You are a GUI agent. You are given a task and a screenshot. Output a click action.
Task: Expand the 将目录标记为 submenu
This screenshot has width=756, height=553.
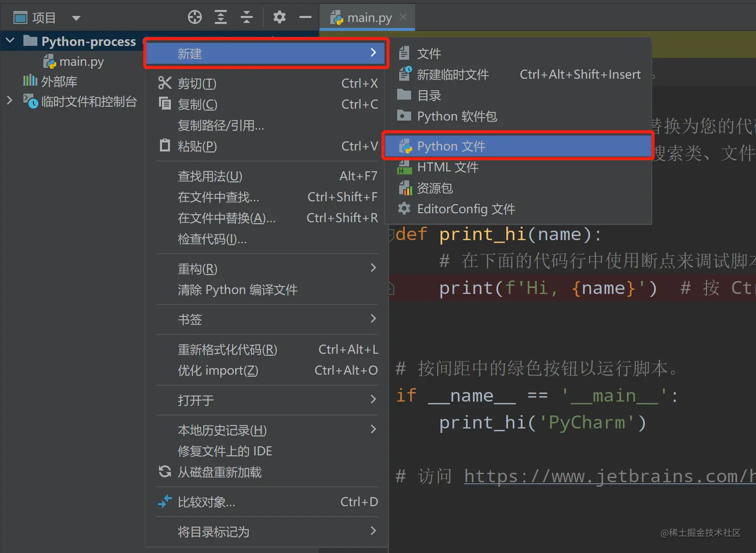[x=267, y=531]
